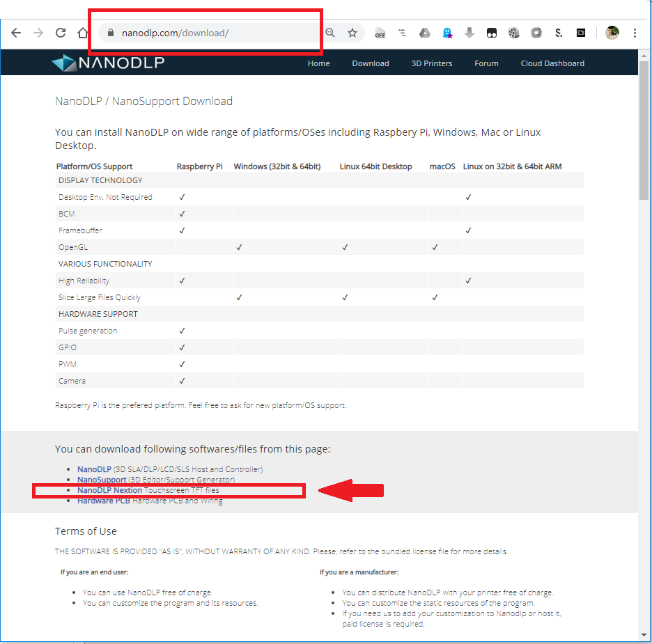Click the browser forward arrow
This screenshot has height=644, width=652.
[38, 33]
